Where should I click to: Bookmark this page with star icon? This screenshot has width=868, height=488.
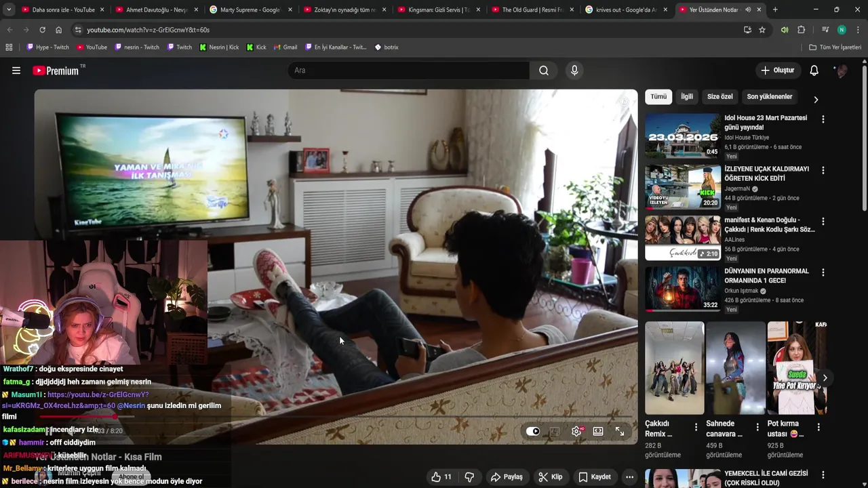point(762,30)
